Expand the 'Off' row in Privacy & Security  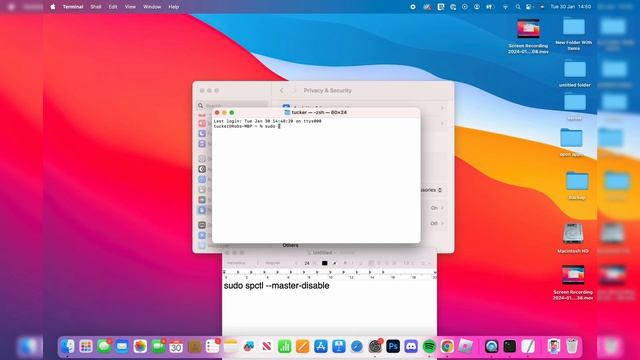click(436, 223)
